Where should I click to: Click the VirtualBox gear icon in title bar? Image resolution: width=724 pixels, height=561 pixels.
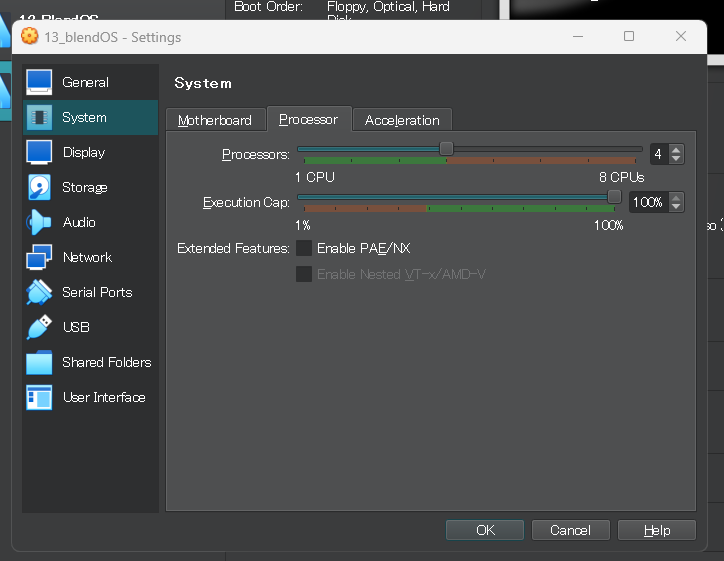[30, 36]
